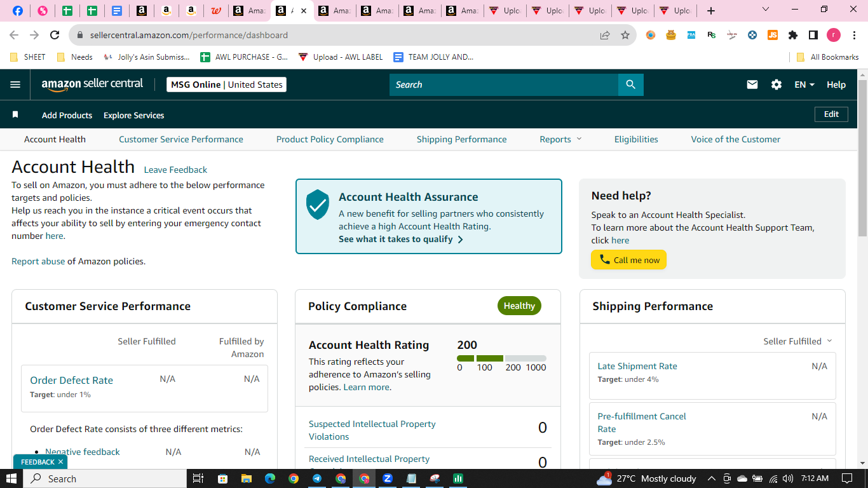Launch Microsoft Edge from the taskbar
This screenshot has height=488, width=868.
click(269, 478)
